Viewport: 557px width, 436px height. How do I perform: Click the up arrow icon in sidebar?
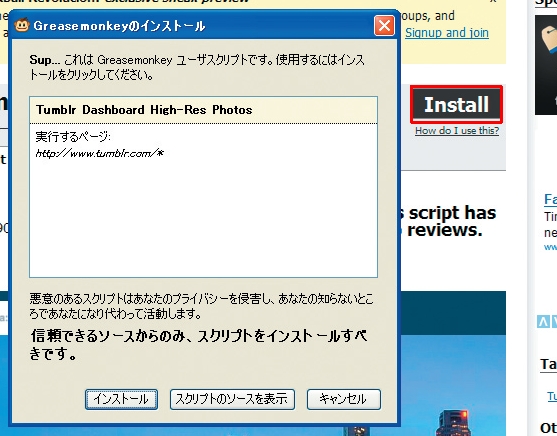click(x=543, y=322)
